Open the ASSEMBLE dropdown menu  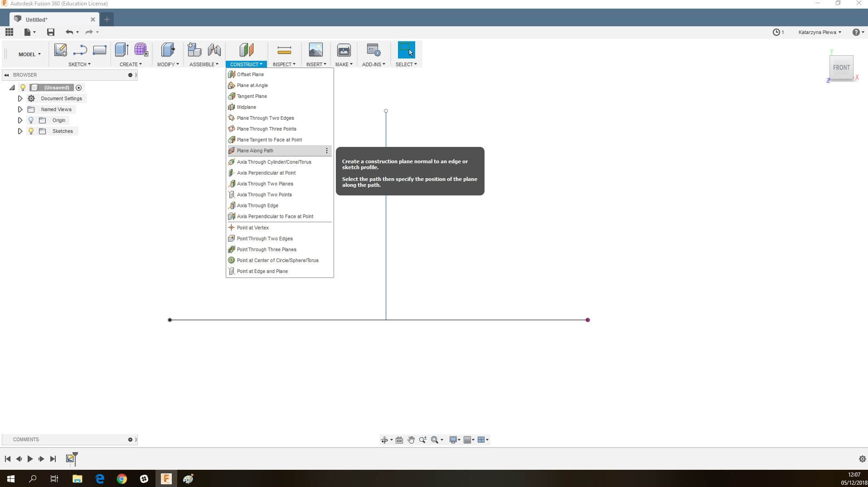click(204, 64)
